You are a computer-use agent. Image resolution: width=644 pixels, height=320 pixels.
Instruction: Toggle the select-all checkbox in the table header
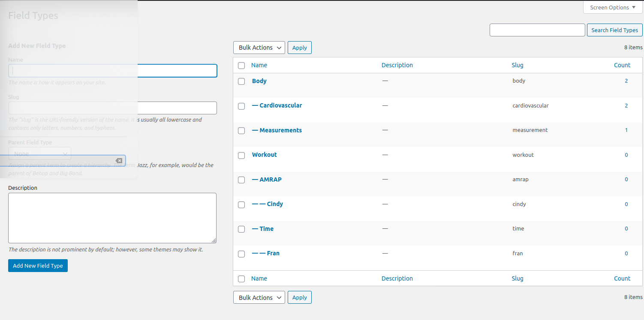coord(241,66)
